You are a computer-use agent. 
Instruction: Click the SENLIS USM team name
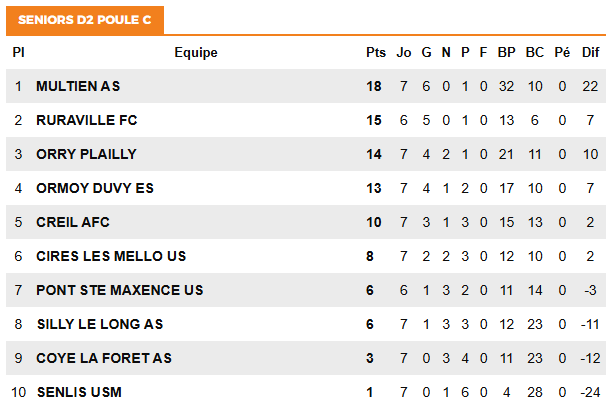click(79, 393)
